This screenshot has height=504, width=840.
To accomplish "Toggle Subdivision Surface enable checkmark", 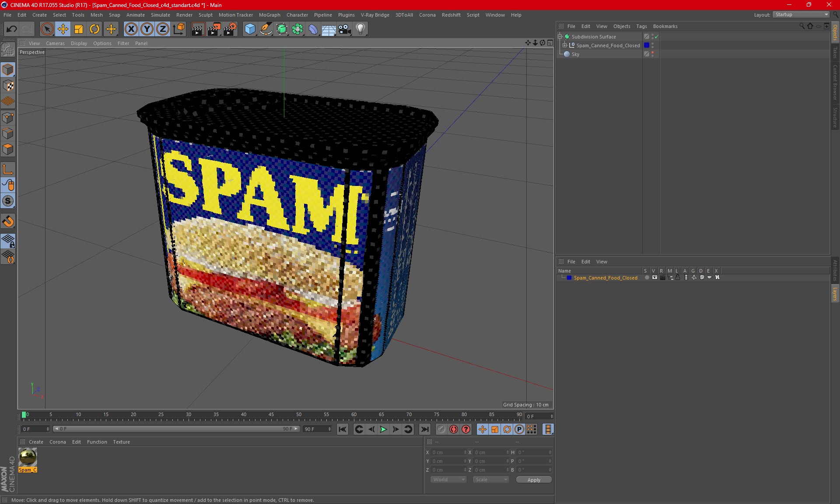I will pyautogui.click(x=656, y=37).
